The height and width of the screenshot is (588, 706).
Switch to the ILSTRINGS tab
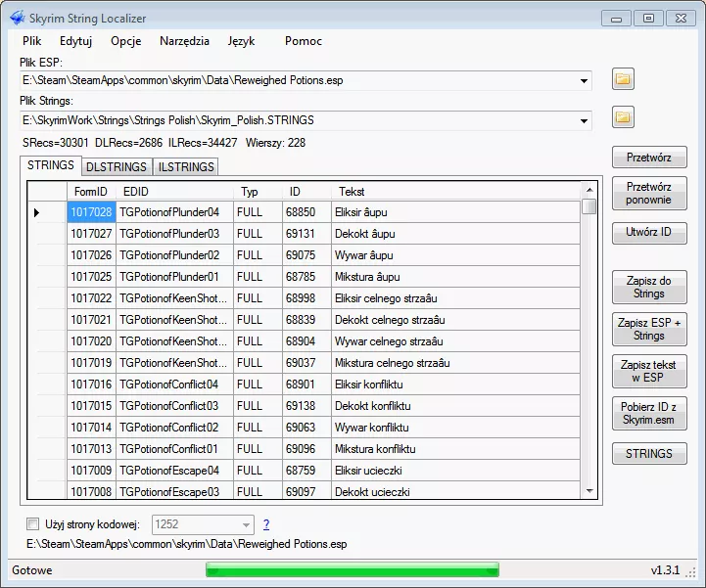[x=186, y=167]
